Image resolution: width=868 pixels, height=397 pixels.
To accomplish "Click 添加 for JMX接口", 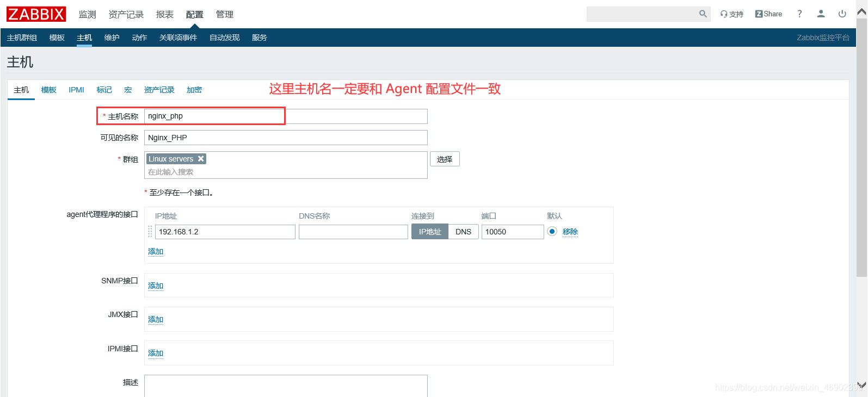I will tap(156, 319).
